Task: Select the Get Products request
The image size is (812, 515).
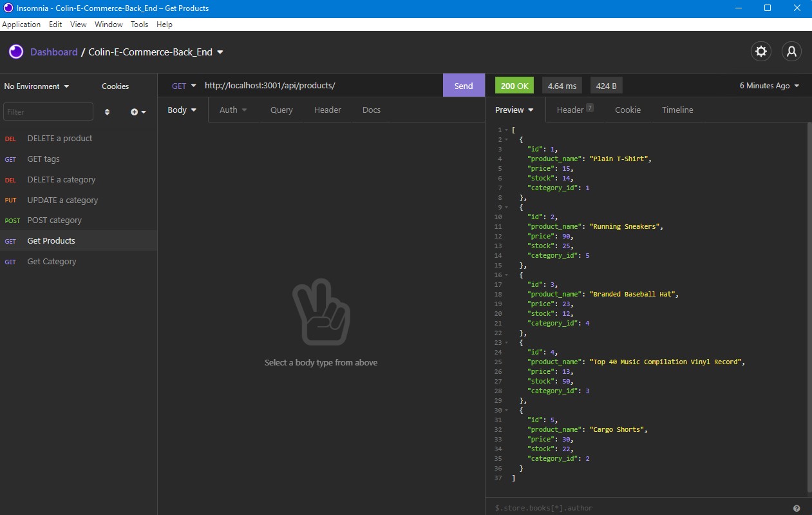Action: (79, 240)
